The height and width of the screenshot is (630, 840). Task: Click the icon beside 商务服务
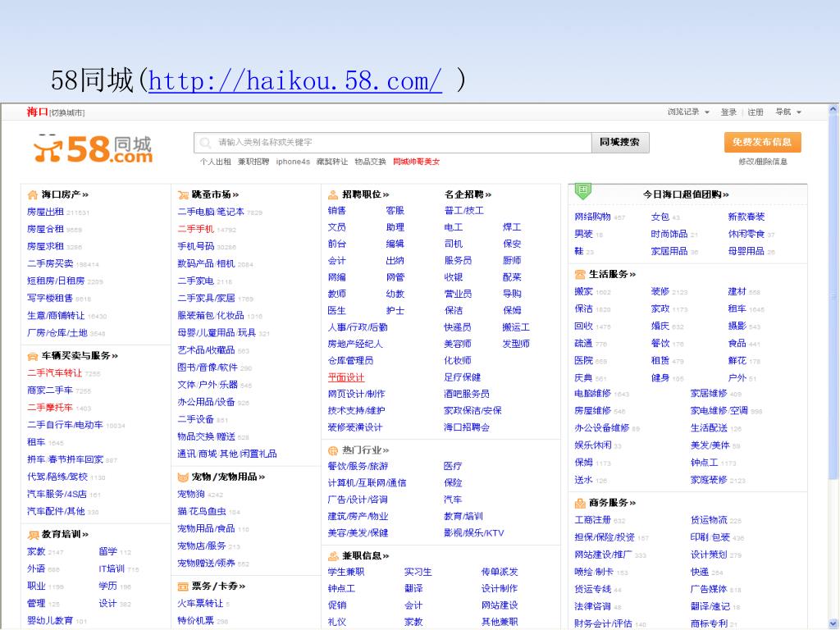tap(580, 503)
